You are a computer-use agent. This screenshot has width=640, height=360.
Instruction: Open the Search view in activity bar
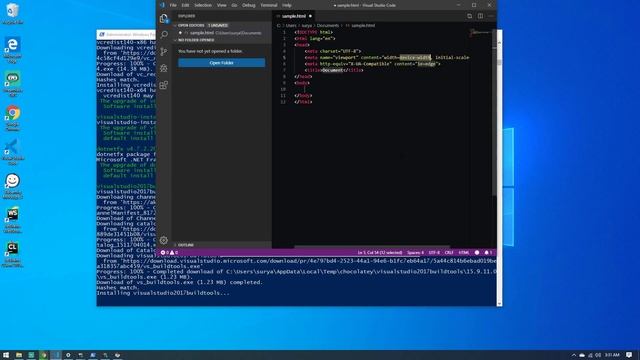[164, 35]
